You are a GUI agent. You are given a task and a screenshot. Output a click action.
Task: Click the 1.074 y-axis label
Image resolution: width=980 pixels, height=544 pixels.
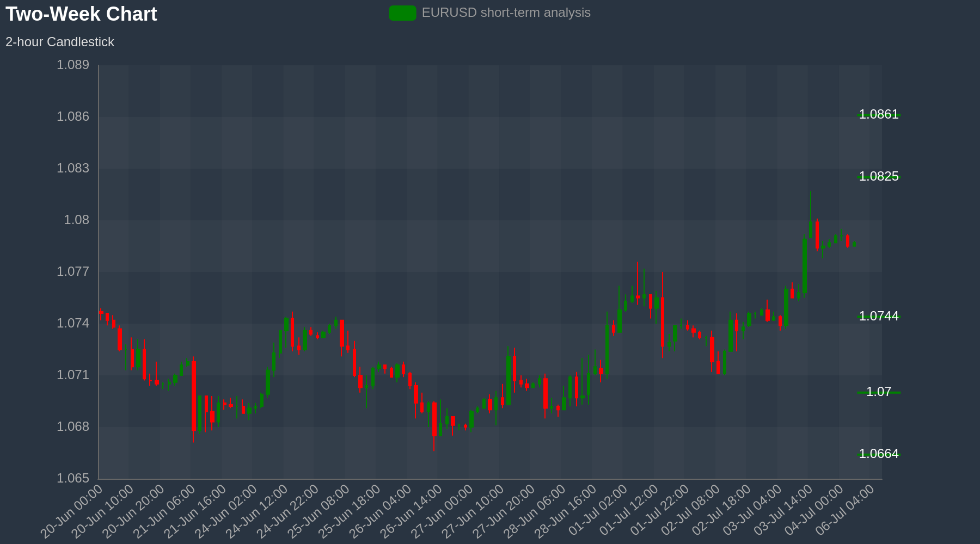73,323
